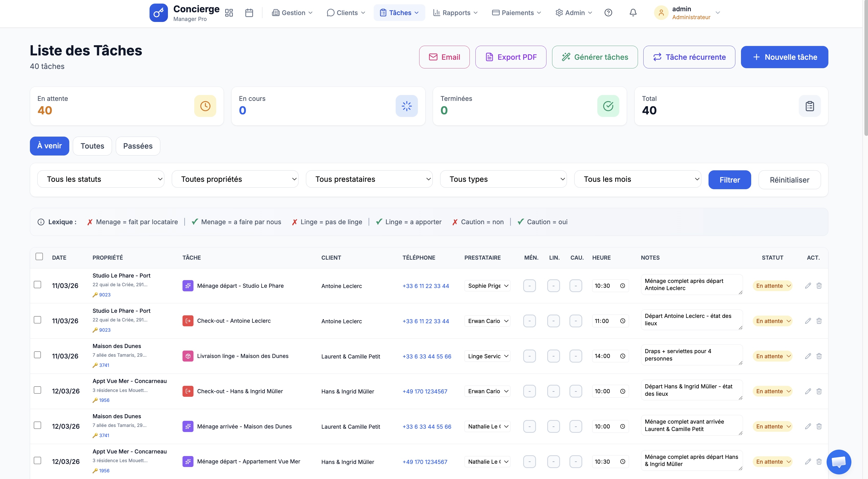
Task: Expand the Tous prestataires filter
Action: [369, 179]
